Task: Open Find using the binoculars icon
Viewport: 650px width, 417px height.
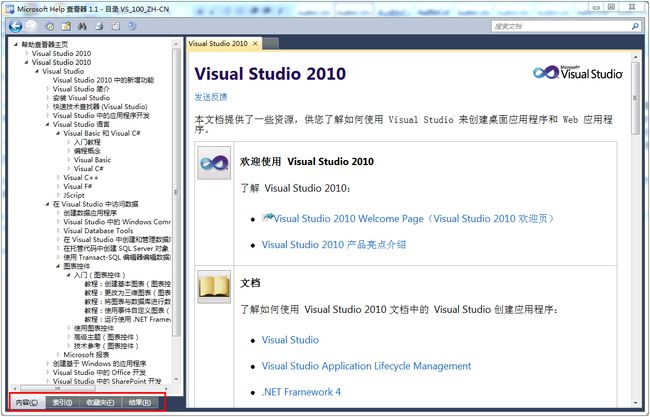Action: (x=82, y=27)
